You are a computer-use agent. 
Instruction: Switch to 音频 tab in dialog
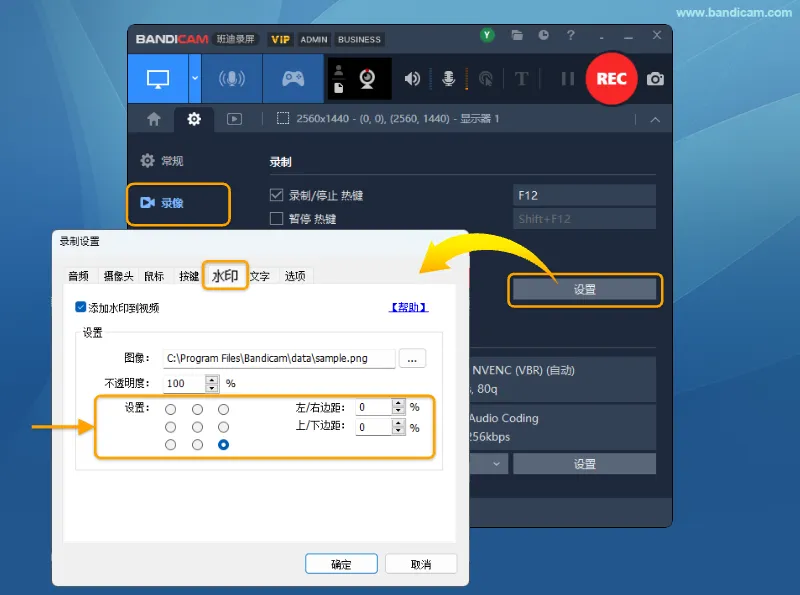pos(79,276)
